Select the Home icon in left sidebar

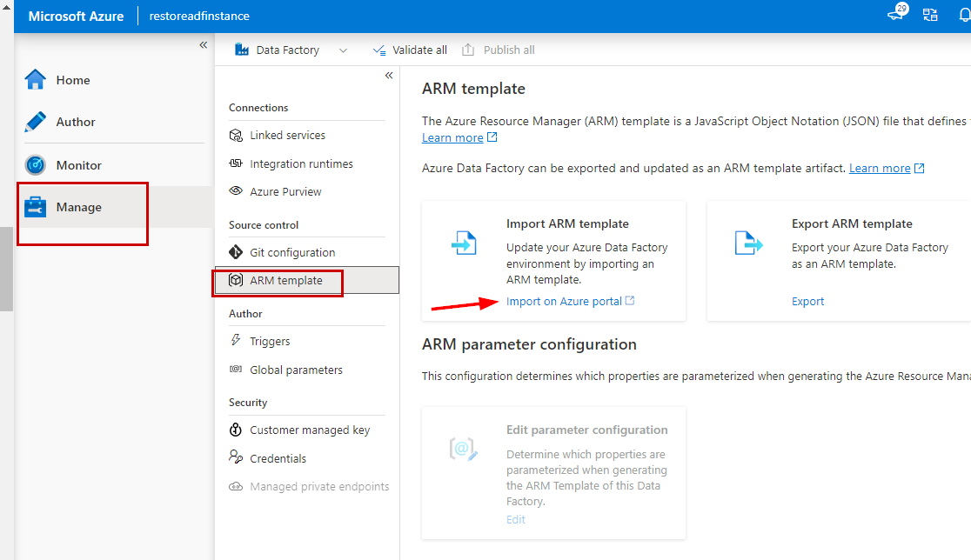click(x=35, y=79)
